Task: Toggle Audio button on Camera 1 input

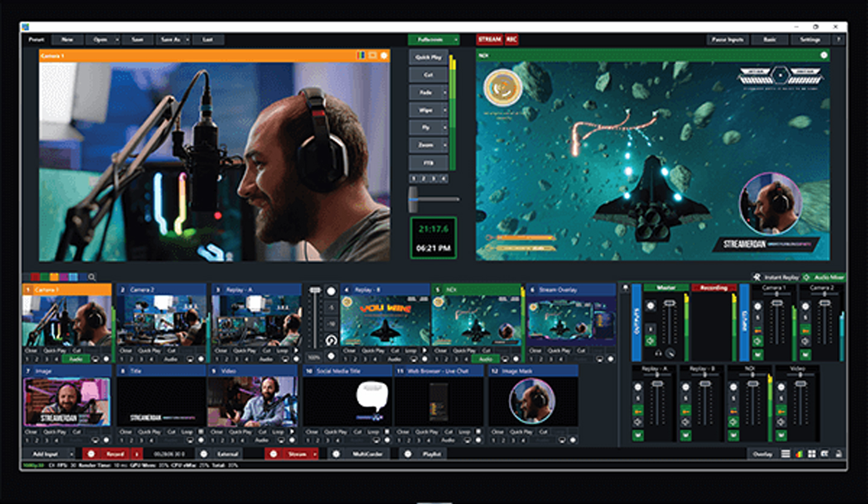Action: (x=75, y=359)
